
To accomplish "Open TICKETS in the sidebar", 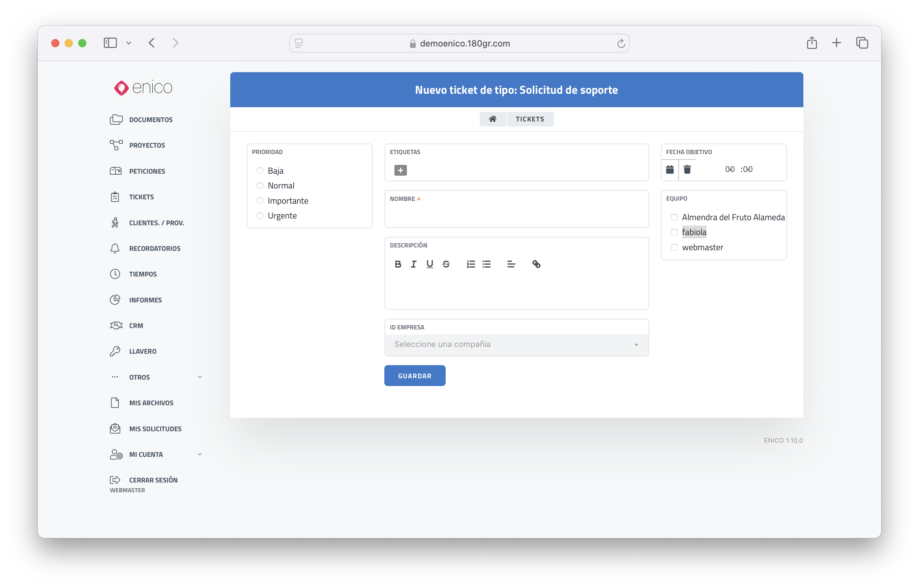I will tap(141, 197).
